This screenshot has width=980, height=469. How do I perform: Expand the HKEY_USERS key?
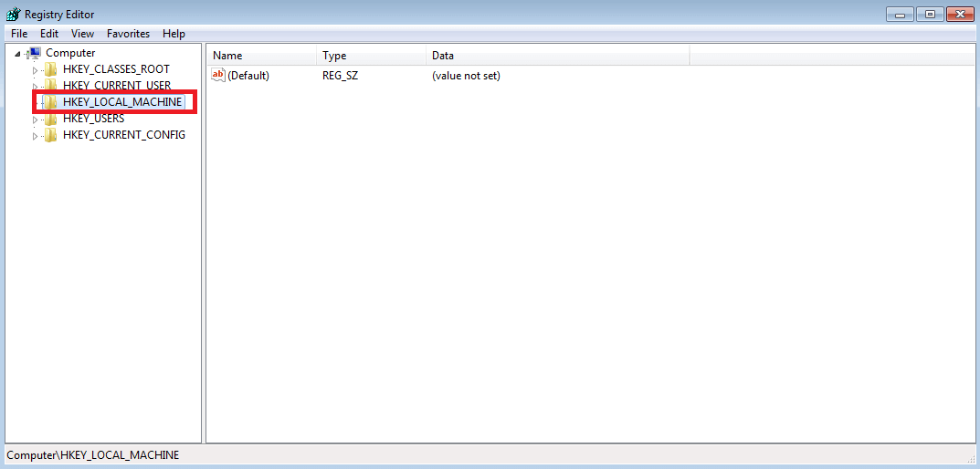tap(35, 120)
